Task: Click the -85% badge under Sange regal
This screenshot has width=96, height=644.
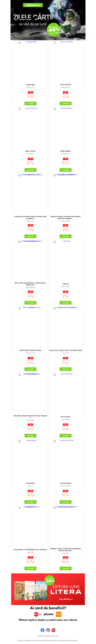Action: coord(30,93)
